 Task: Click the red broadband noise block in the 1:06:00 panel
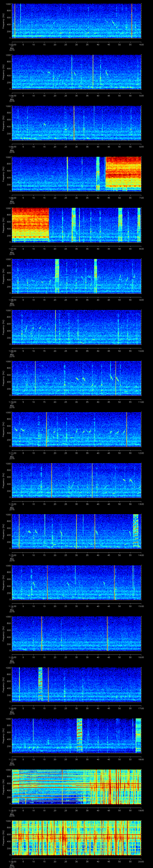(x=123, y=172)
